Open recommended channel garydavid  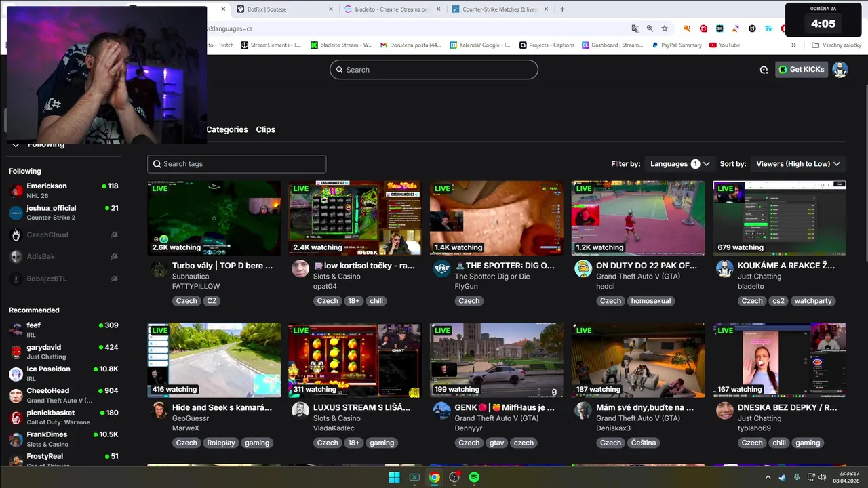[64, 352]
